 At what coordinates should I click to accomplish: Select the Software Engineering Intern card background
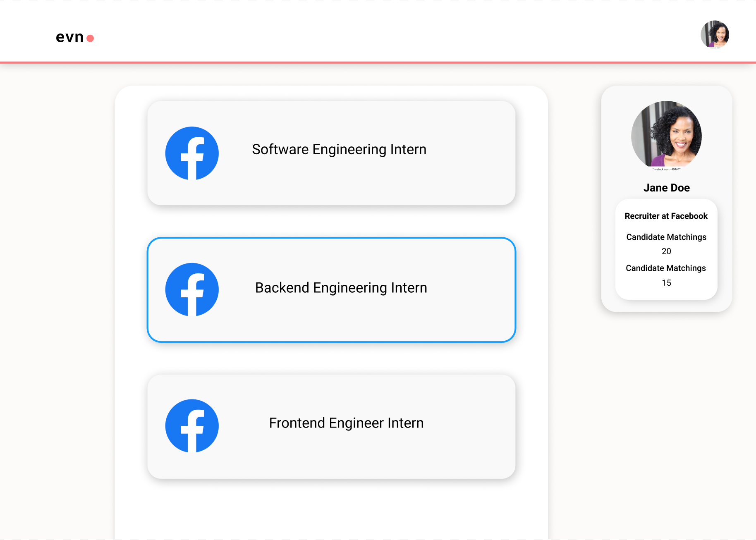coord(331,153)
